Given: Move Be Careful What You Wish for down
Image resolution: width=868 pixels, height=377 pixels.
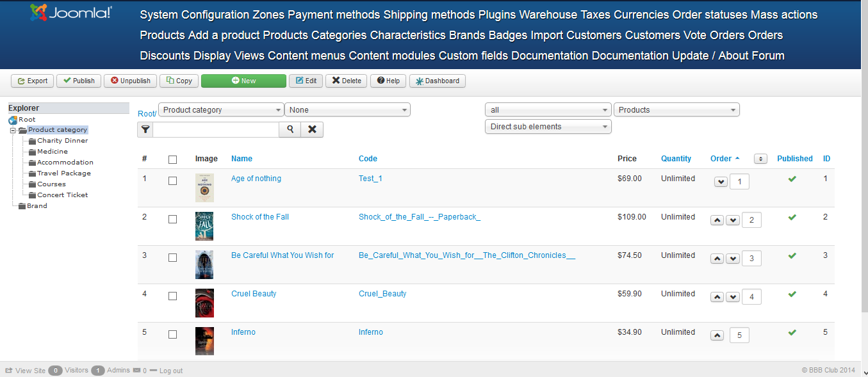Looking at the screenshot, I should pyautogui.click(x=733, y=259).
